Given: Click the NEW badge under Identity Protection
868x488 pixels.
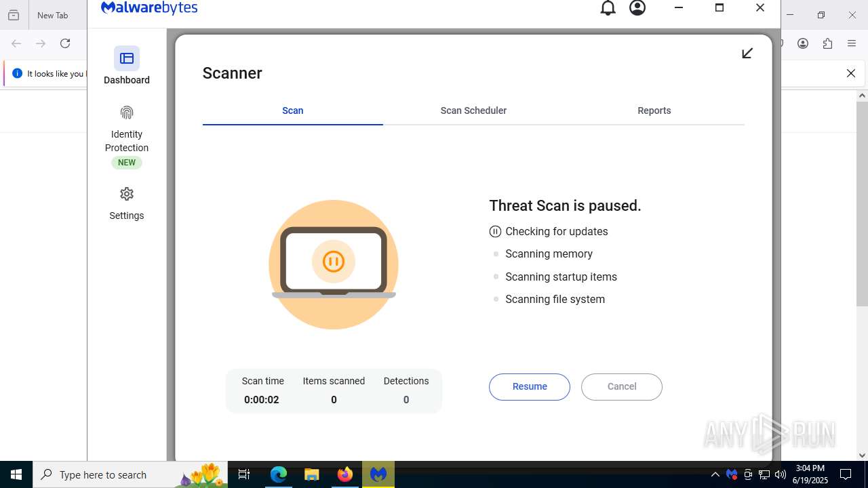Looking at the screenshot, I should [x=127, y=163].
